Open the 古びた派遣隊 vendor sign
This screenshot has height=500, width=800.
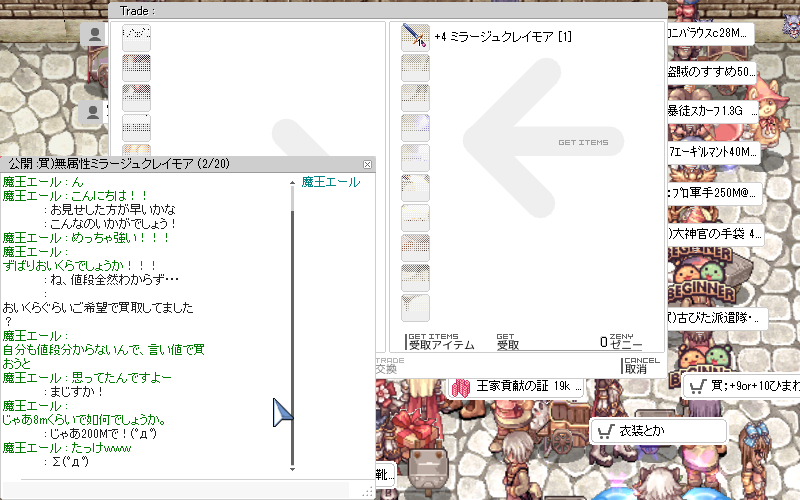(x=717, y=318)
